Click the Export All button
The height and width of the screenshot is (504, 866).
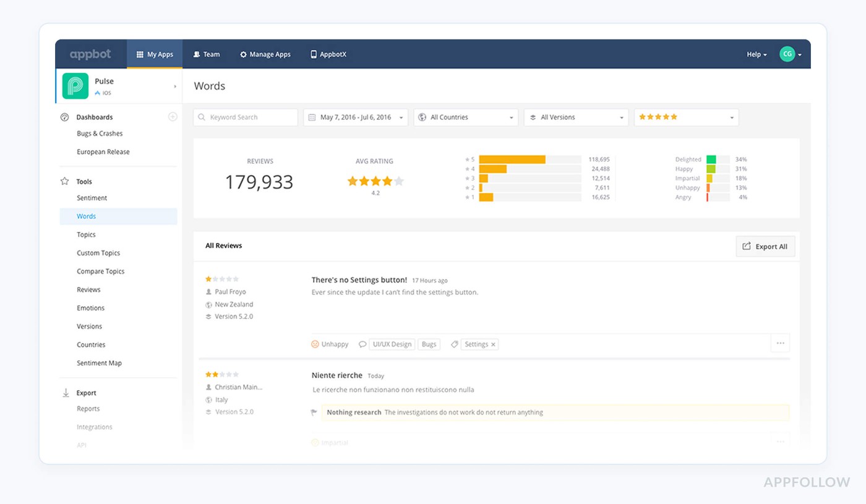pos(765,246)
